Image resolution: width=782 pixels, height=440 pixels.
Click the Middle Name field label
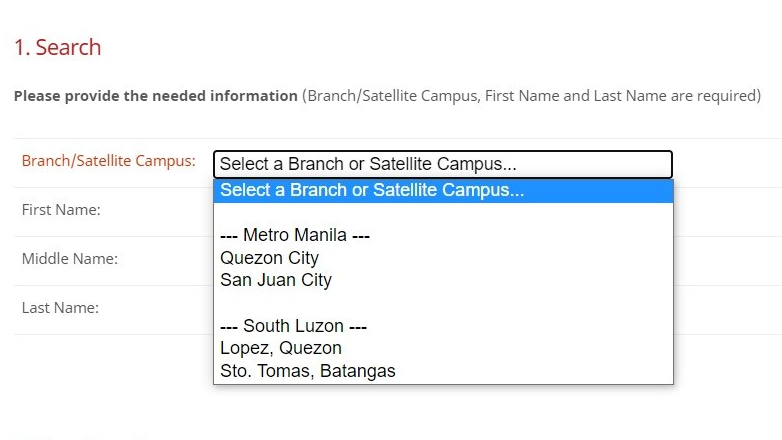[x=70, y=259]
